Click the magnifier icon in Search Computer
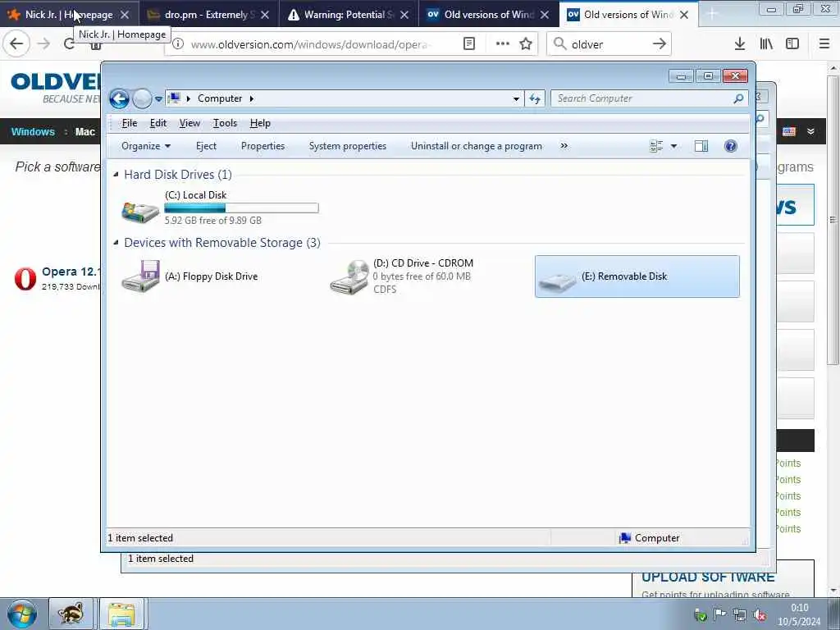 [739, 98]
